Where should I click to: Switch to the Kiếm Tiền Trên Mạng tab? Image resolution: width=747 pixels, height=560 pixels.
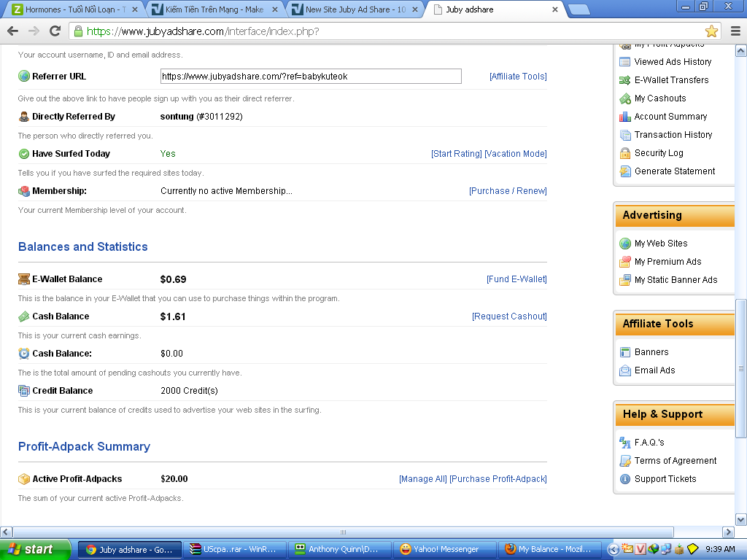pos(214,9)
